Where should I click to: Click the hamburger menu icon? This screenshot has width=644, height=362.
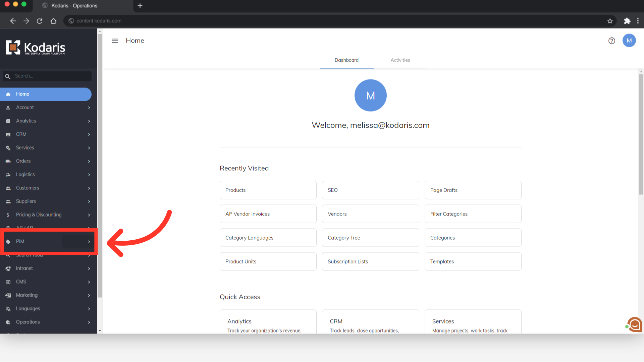[115, 41]
